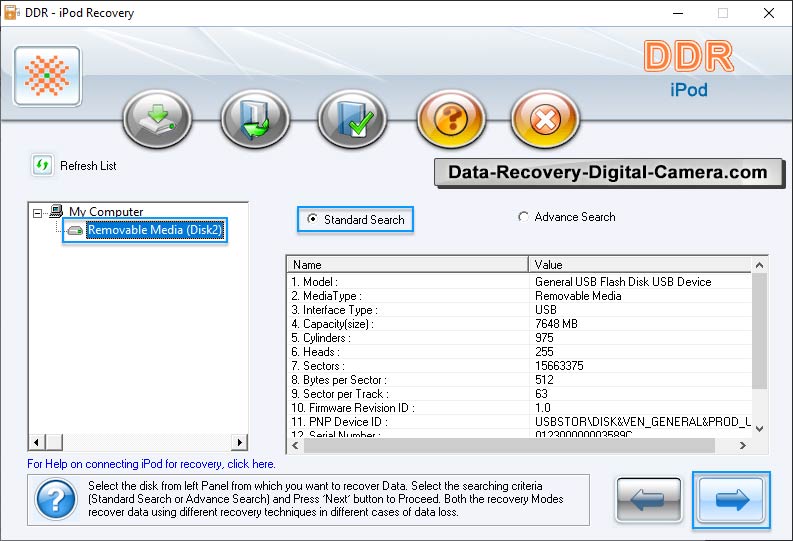The height and width of the screenshot is (541, 793).
Task: Select the '11. PNP Device ID :' row
Action: coord(519,422)
